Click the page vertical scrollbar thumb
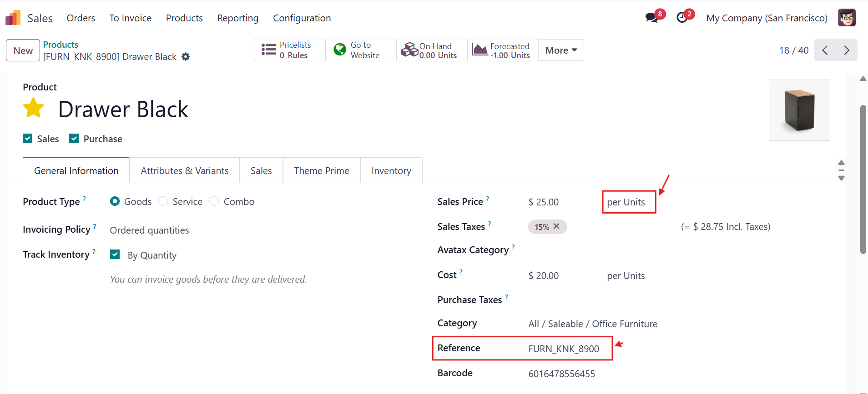This screenshot has height=394, width=868. pos(863,180)
